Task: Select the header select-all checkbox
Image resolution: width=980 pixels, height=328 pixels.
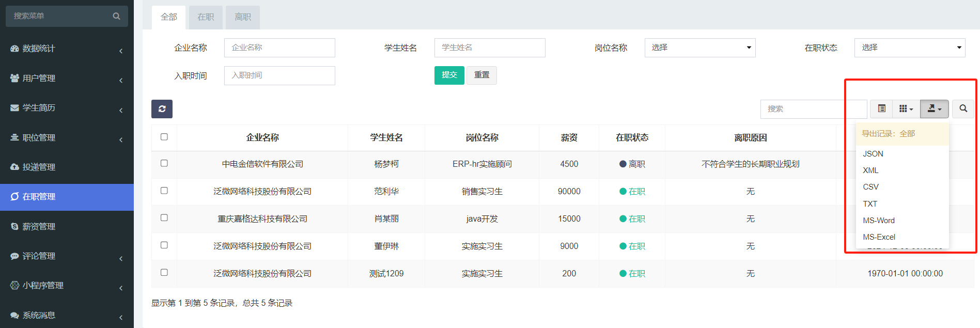Action: point(164,137)
